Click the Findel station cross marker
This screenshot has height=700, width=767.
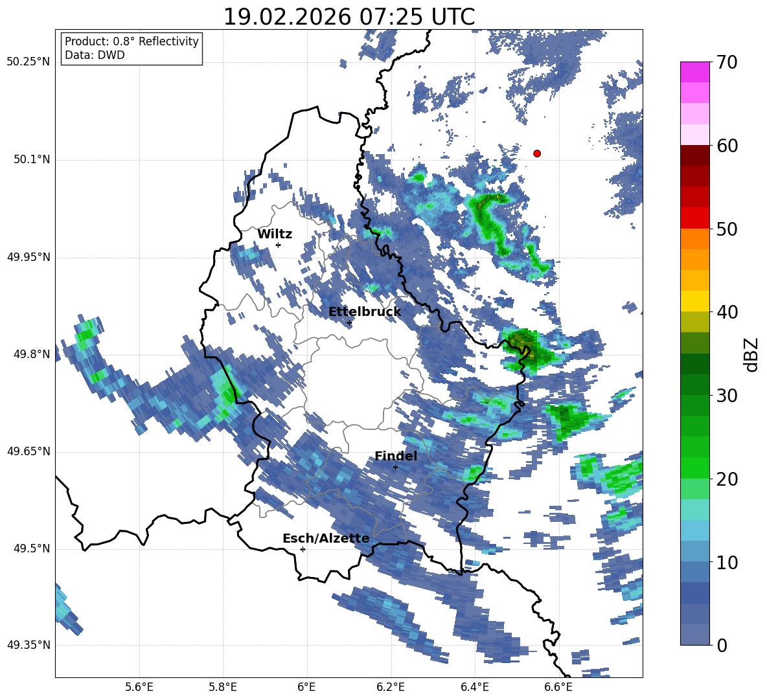pyautogui.click(x=395, y=468)
